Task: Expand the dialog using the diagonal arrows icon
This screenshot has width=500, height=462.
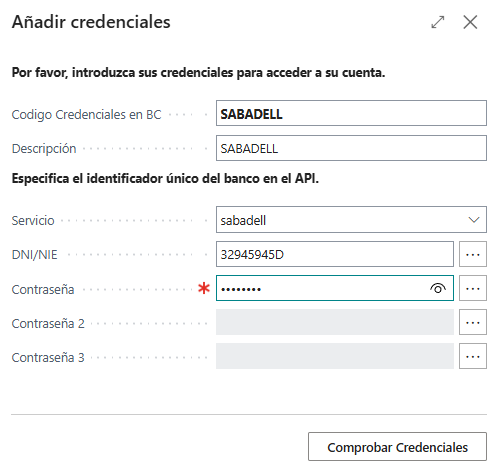Action: tap(438, 22)
